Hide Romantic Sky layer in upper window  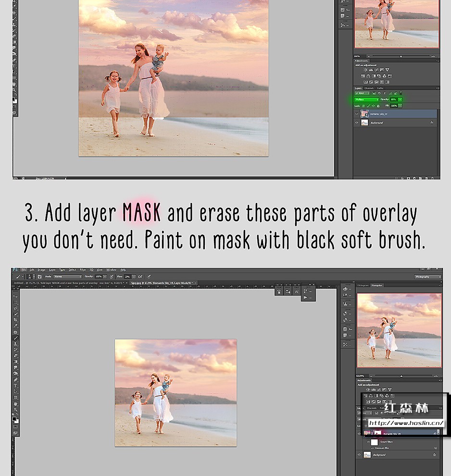point(357,114)
